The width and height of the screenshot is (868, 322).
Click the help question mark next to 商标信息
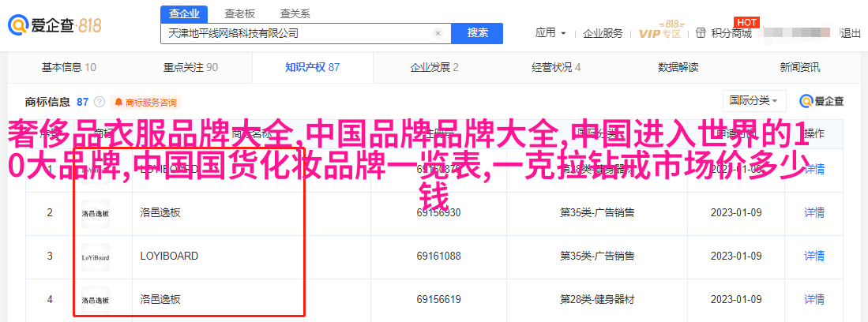pyautogui.click(x=99, y=102)
